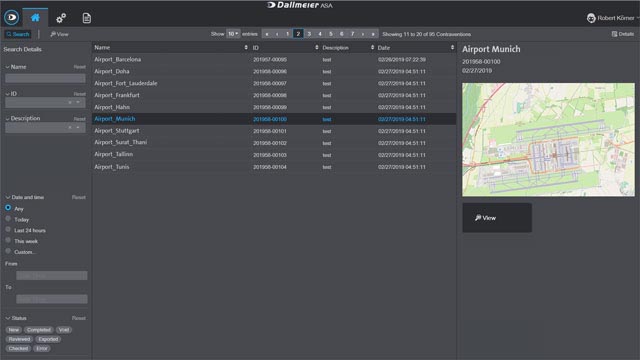Select the Today radio button
This screenshot has width=640, height=360.
(x=8, y=219)
